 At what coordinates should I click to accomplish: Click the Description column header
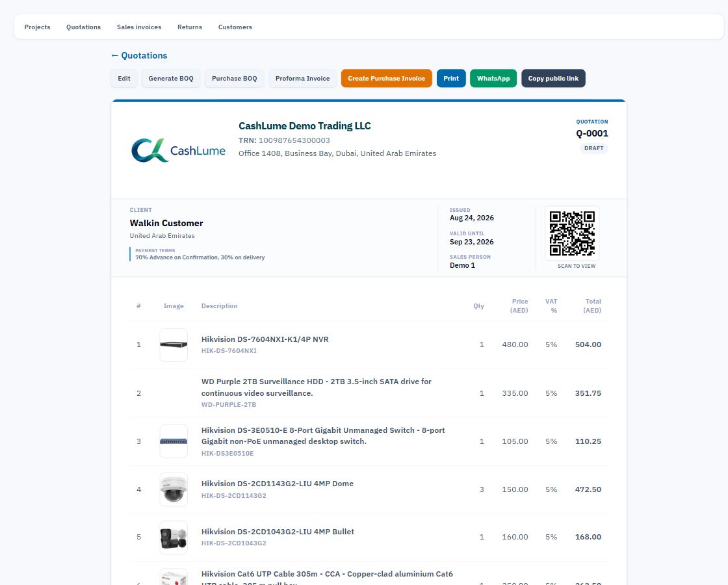[219, 306]
